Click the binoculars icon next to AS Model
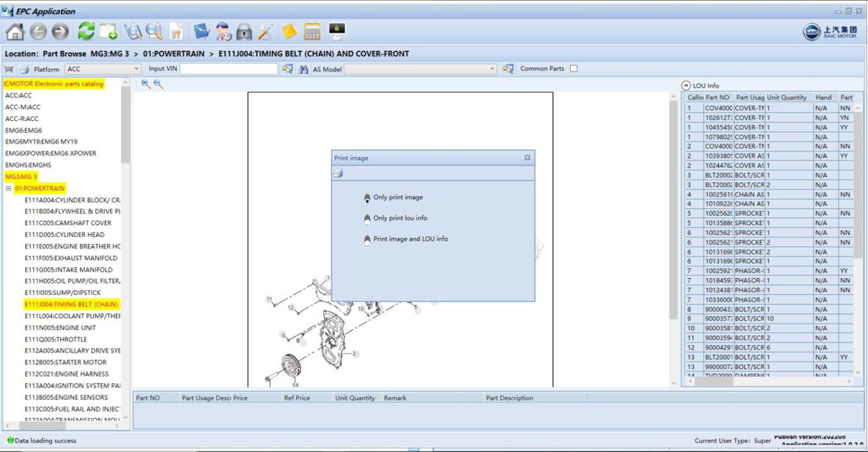868x452 pixels. click(x=303, y=69)
